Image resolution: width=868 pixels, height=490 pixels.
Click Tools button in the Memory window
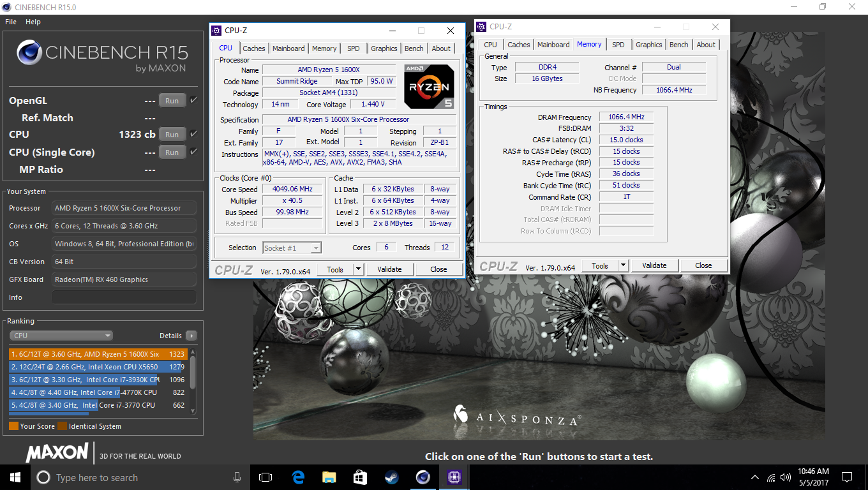click(x=600, y=266)
